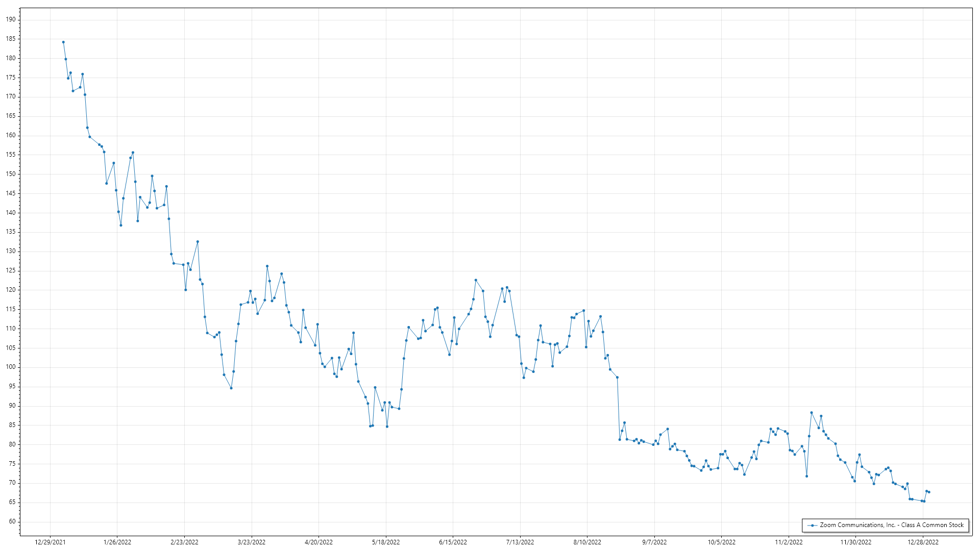Click the 5/18/2022 x-axis date label
This screenshot has width=980, height=551.
(386, 542)
